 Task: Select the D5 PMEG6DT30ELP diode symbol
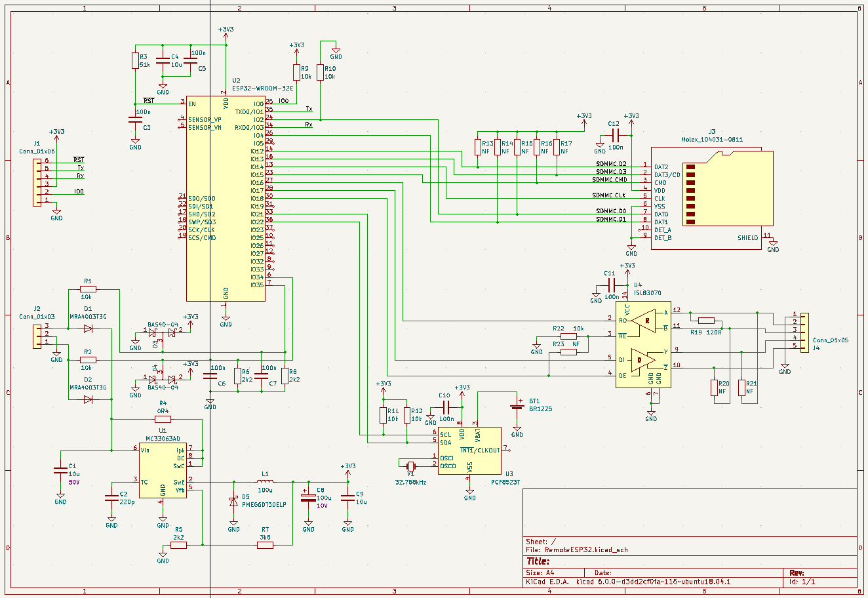[234, 502]
